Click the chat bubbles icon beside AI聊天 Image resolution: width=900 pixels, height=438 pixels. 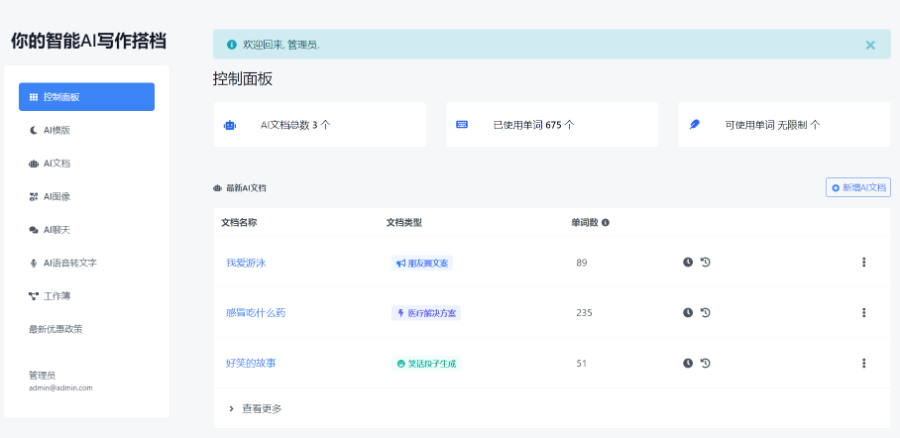click(x=33, y=230)
